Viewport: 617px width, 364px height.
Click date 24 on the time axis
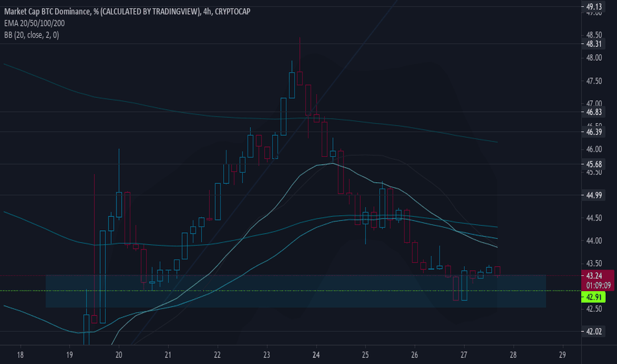(316, 355)
